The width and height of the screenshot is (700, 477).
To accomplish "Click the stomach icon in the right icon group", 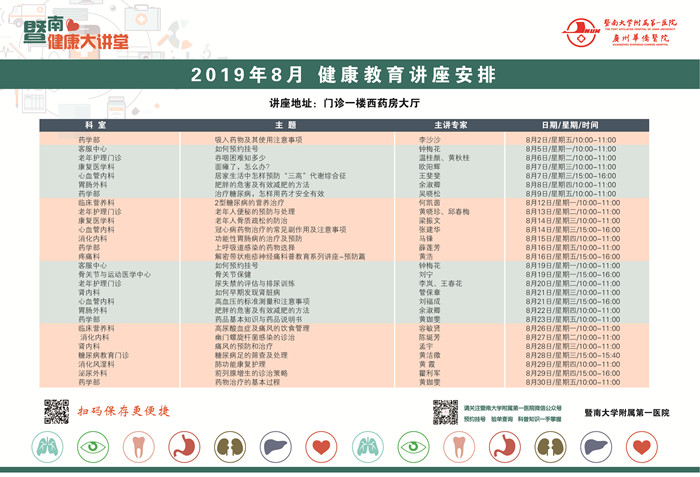I will (504, 447).
